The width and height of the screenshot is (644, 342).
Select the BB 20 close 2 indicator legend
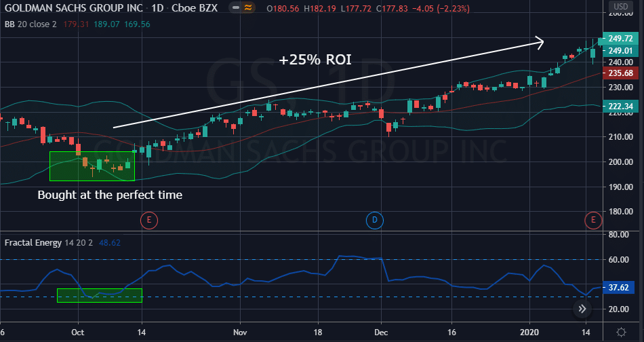pos(31,24)
